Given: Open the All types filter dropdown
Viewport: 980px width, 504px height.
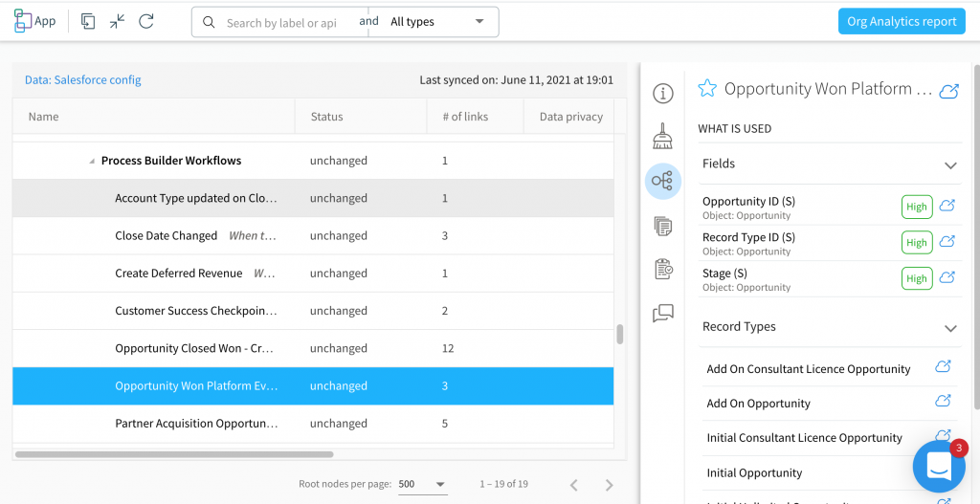Looking at the screenshot, I should pyautogui.click(x=435, y=22).
